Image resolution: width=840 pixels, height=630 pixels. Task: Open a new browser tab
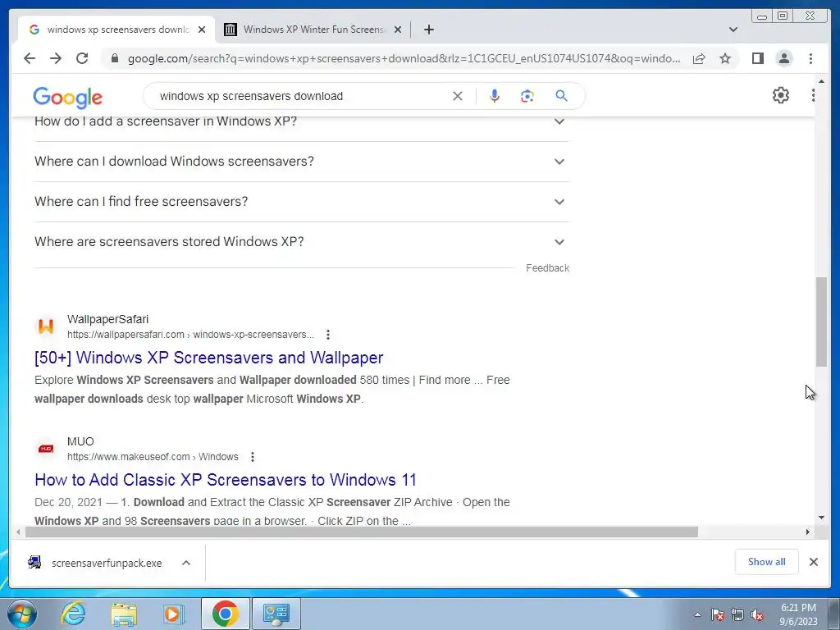(x=428, y=30)
